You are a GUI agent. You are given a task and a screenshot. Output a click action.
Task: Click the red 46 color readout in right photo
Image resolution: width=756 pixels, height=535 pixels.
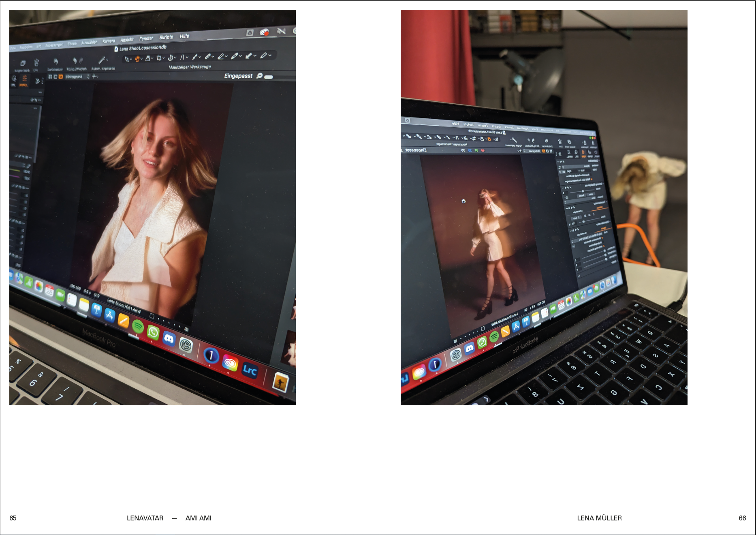coord(483,150)
